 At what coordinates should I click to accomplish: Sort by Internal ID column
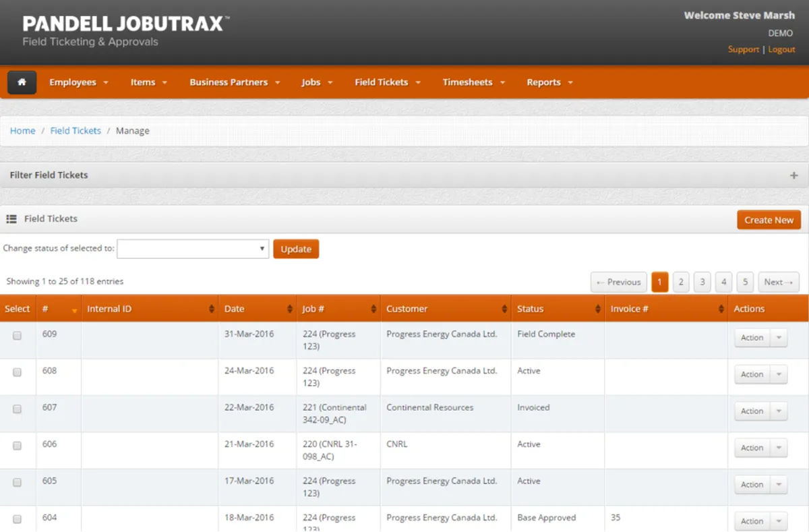(x=150, y=309)
